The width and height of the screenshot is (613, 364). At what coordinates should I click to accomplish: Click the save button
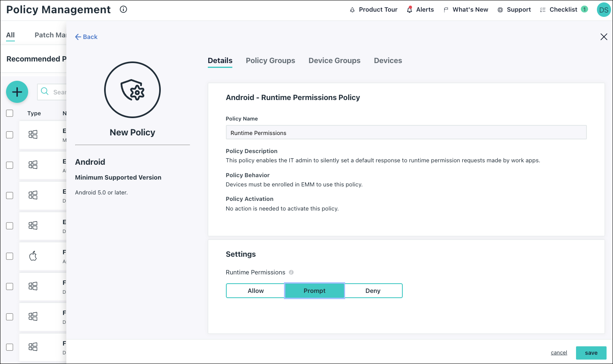[590, 353]
